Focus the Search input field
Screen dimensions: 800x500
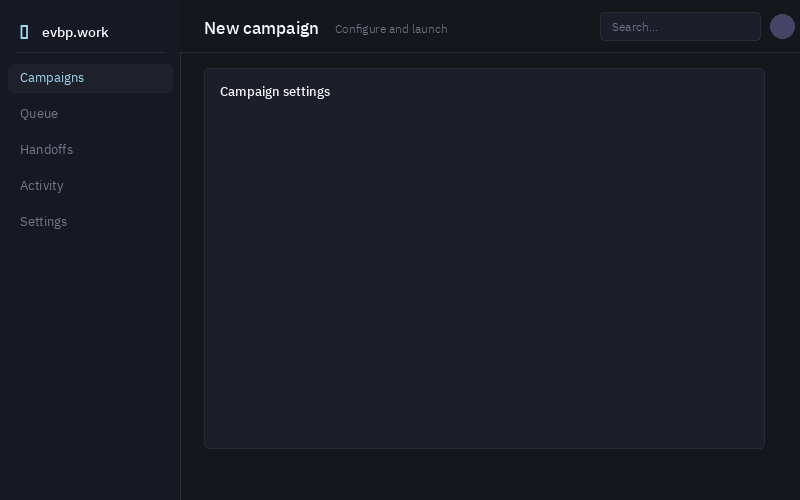click(x=680, y=27)
